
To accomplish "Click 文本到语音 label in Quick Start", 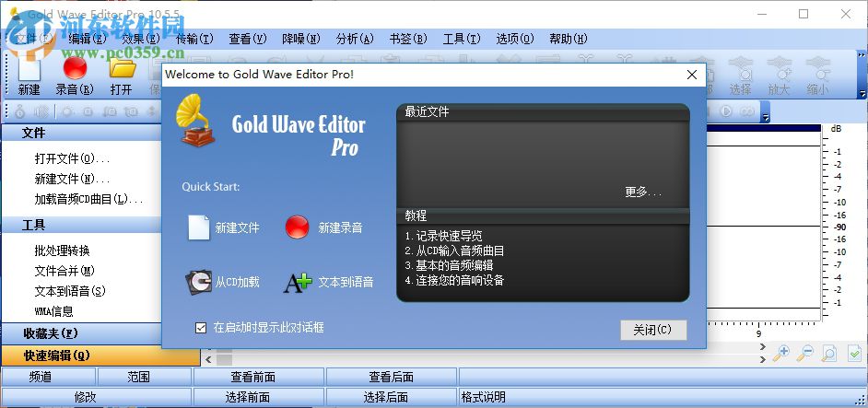I will (x=346, y=283).
